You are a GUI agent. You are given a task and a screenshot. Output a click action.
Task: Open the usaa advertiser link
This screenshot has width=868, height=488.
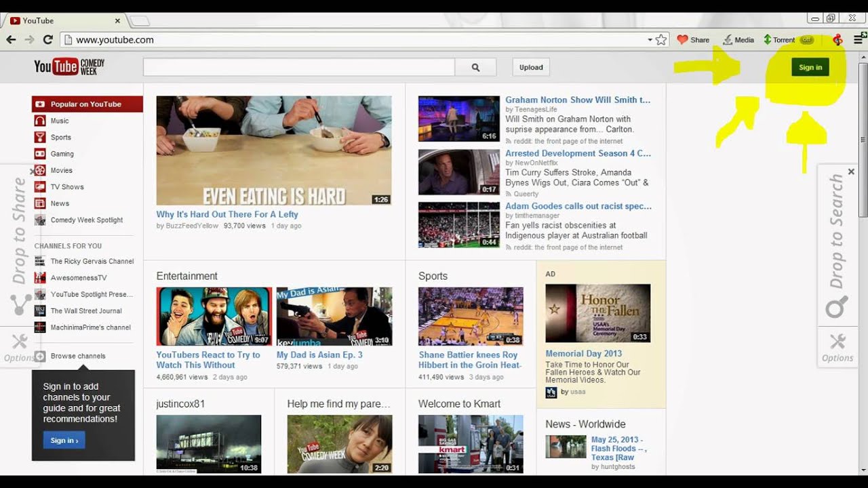click(578, 392)
